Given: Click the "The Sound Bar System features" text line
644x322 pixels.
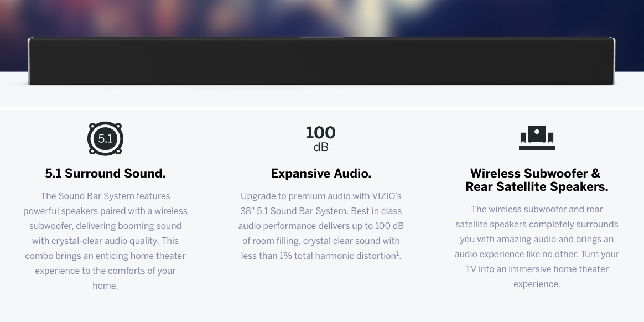Looking at the screenshot, I should [105, 196].
